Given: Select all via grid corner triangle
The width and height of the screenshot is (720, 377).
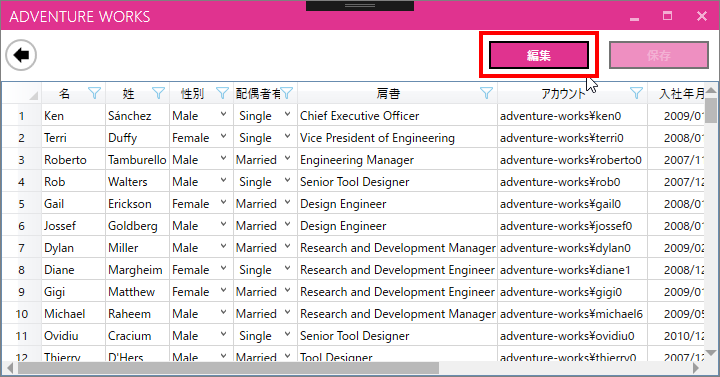Looking at the screenshot, I should pyautogui.click(x=34, y=96).
